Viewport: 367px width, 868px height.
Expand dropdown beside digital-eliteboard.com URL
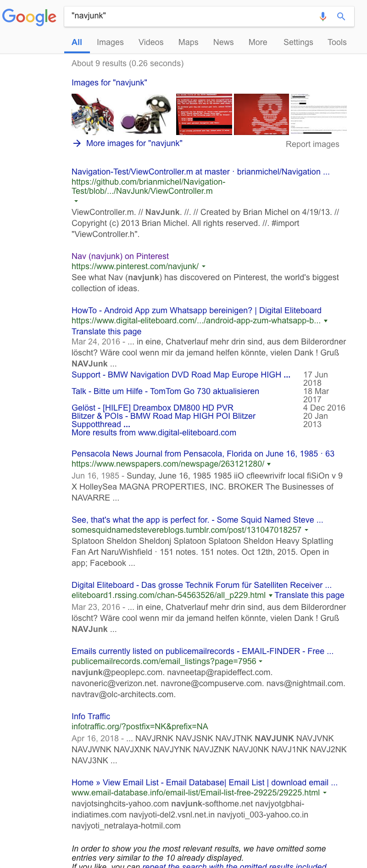[326, 321]
